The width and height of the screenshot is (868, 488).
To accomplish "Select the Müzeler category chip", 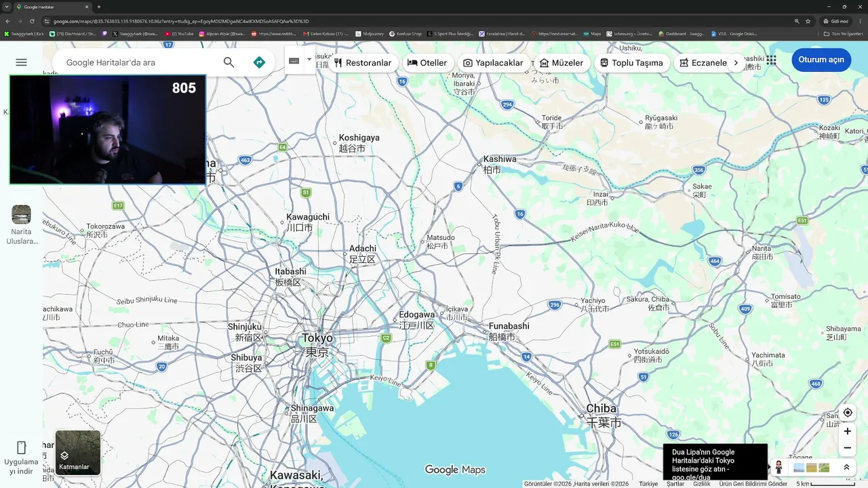I will click(561, 63).
